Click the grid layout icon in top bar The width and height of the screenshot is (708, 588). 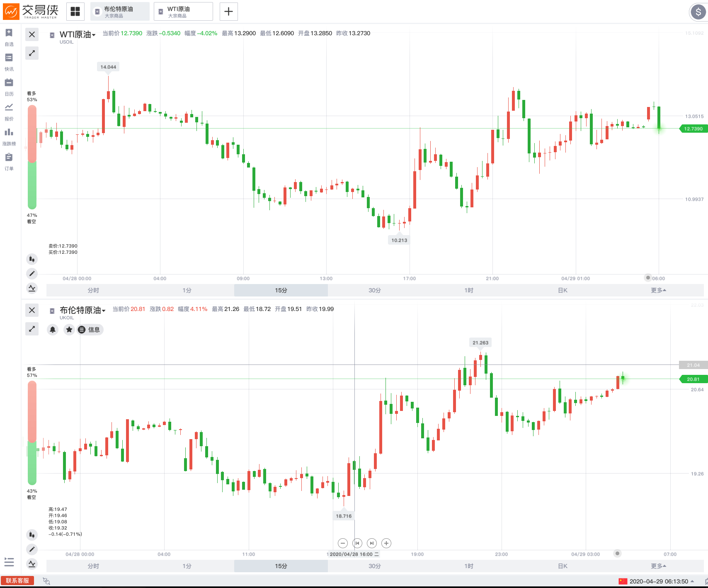point(75,12)
